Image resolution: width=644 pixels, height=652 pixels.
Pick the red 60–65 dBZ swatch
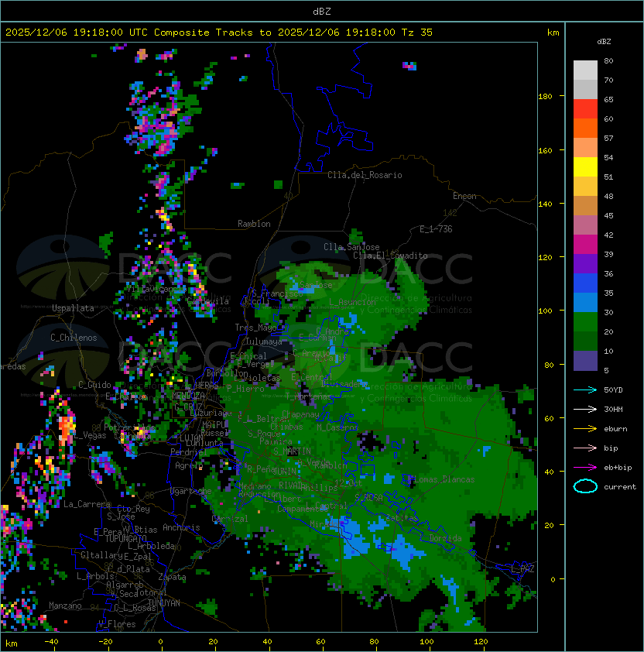coord(585,109)
